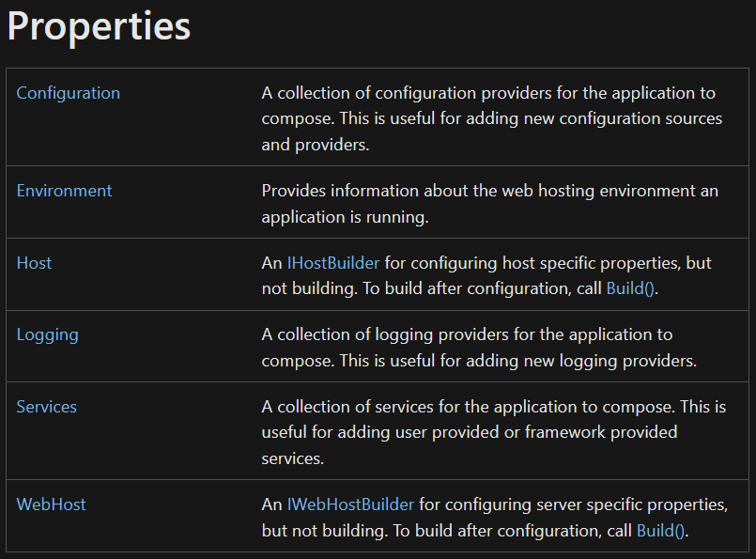Open the Environment property link
The width and height of the screenshot is (756, 559).
64,191
